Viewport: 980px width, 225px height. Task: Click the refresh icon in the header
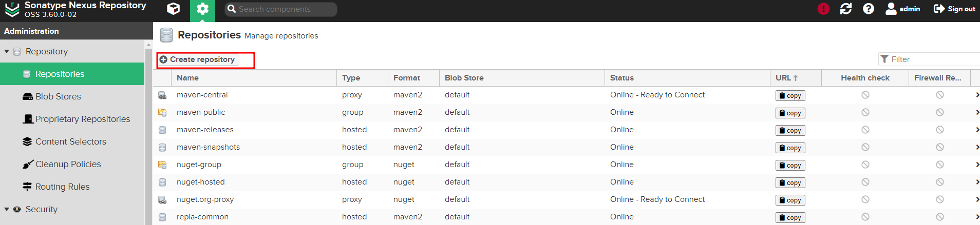point(846,9)
